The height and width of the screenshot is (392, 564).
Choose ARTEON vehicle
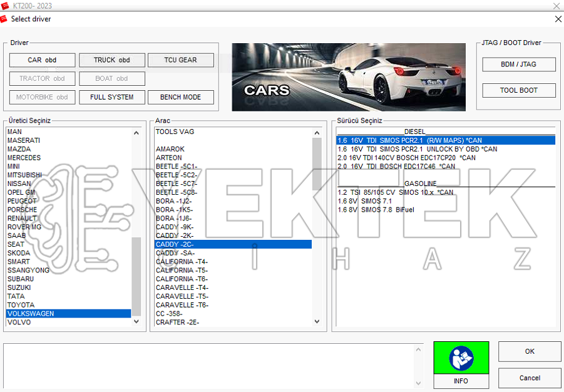[233, 158]
